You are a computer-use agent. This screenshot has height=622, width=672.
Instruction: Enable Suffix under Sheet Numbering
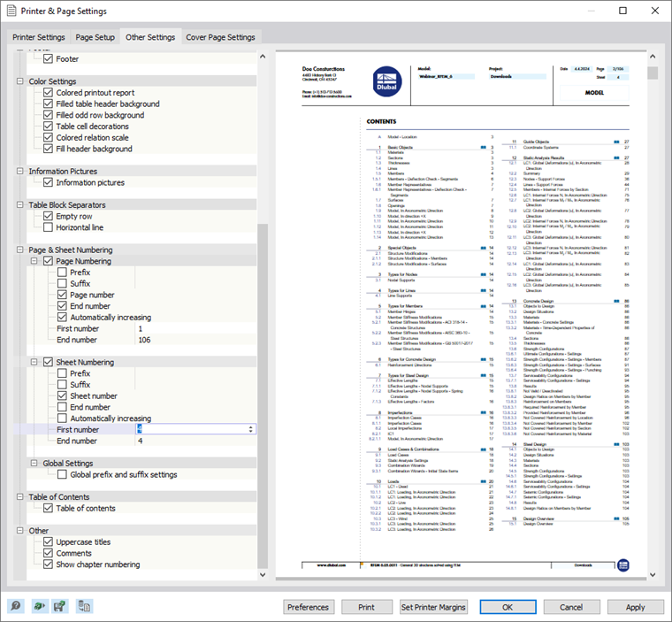(62, 385)
